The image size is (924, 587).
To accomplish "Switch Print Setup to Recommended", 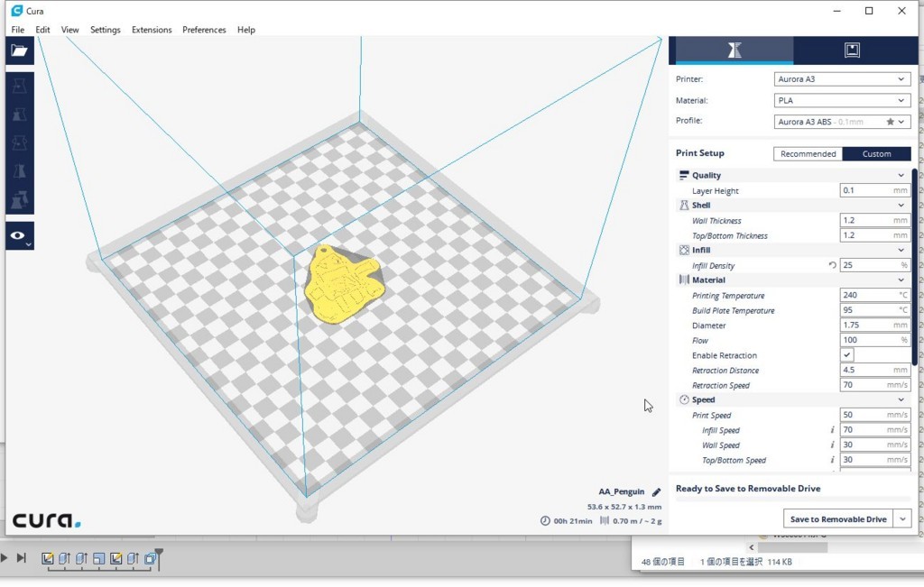I will click(808, 153).
